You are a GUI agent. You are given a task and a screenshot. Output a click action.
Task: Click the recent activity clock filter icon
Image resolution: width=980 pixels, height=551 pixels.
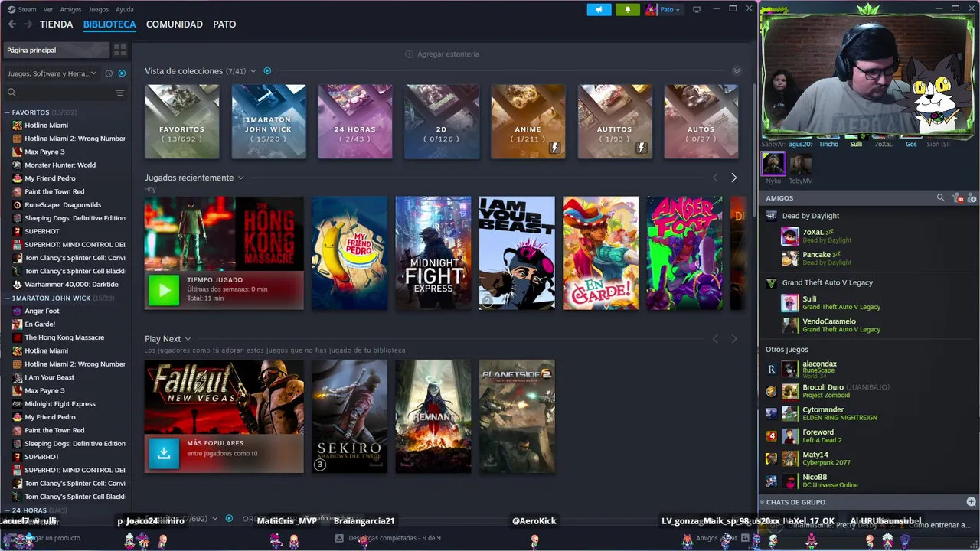(109, 73)
